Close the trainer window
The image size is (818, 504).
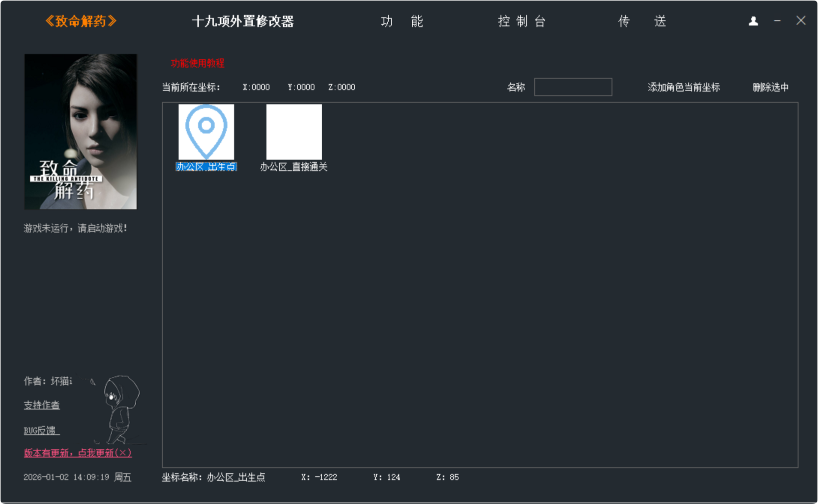[x=800, y=20]
